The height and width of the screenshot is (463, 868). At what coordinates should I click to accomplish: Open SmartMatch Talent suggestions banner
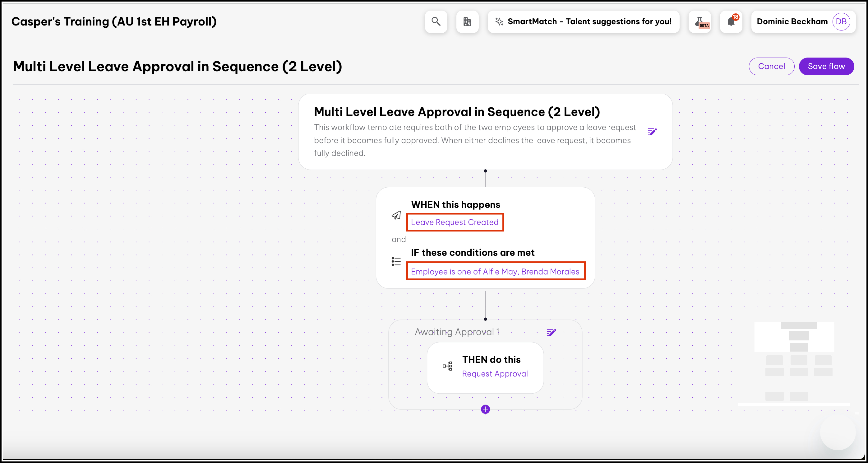coord(590,21)
